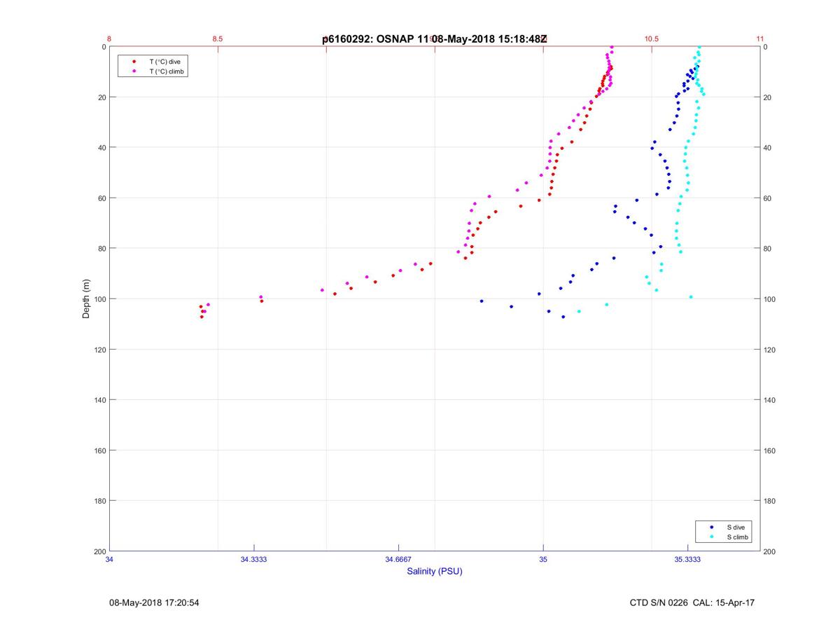Click the '180' tick on the left depth axis
The width and height of the screenshot is (840, 620).
coord(99,501)
